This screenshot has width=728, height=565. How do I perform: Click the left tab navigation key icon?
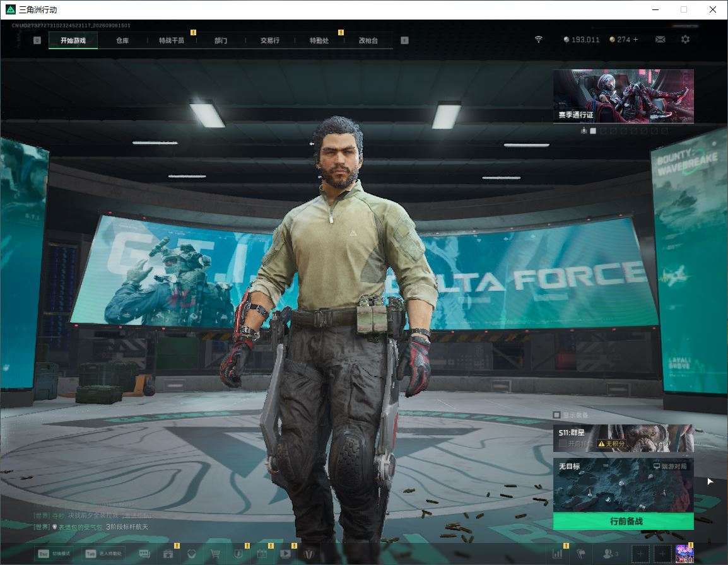[x=37, y=40]
